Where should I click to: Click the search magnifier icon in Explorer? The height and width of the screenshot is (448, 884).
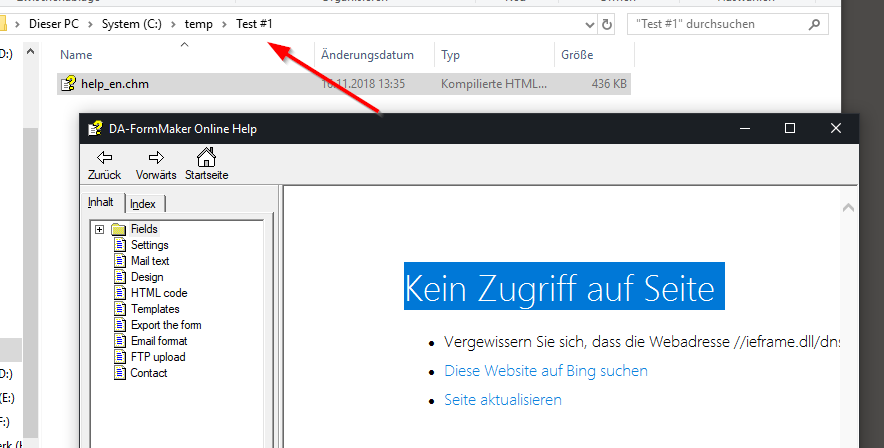click(x=814, y=24)
